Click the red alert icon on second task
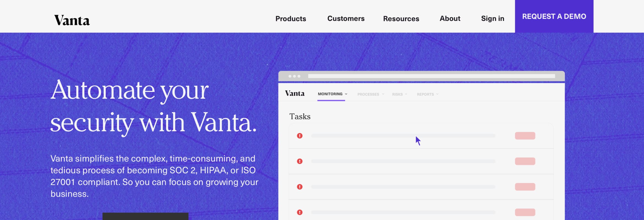Viewport: 644px width, 220px height. [x=300, y=161]
